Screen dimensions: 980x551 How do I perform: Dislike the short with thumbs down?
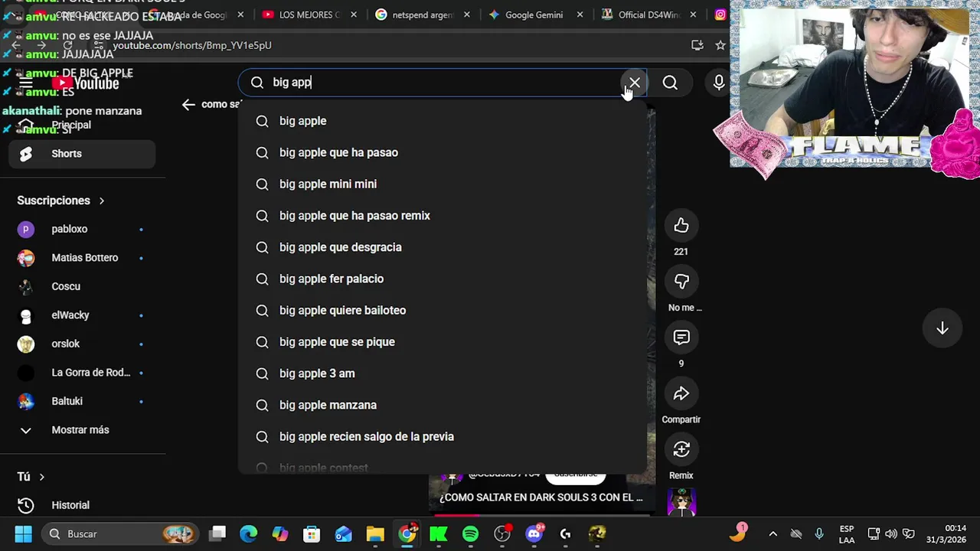pyautogui.click(x=681, y=282)
